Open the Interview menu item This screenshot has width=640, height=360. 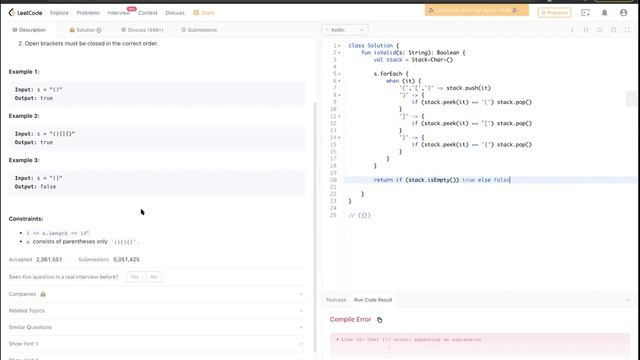pos(118,13)
